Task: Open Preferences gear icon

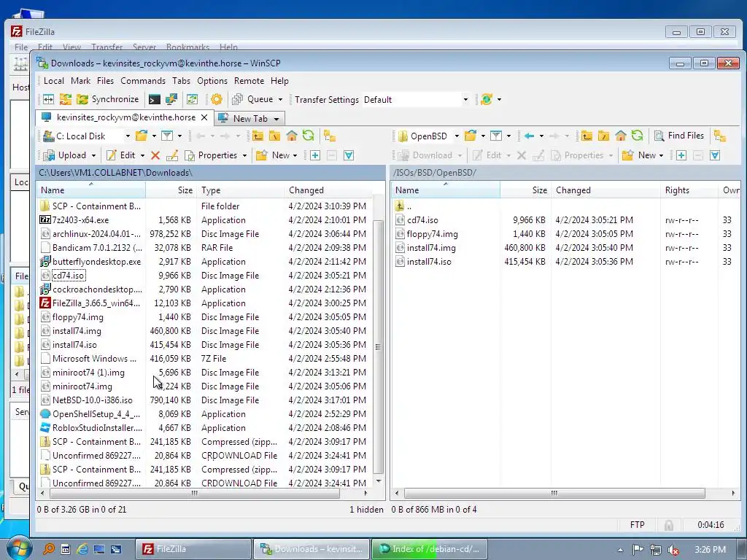Action: [x=216, y=99]
